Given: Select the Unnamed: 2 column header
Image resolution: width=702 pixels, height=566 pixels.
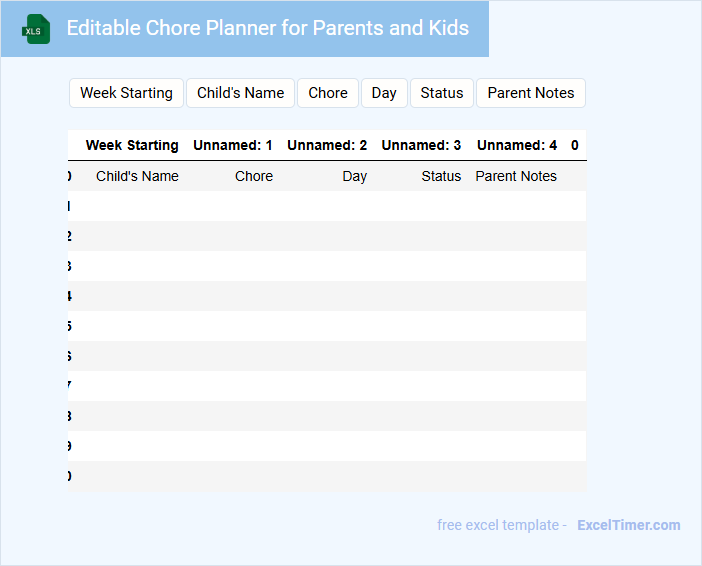Looking at the screenshot, I should coord(327,145).
